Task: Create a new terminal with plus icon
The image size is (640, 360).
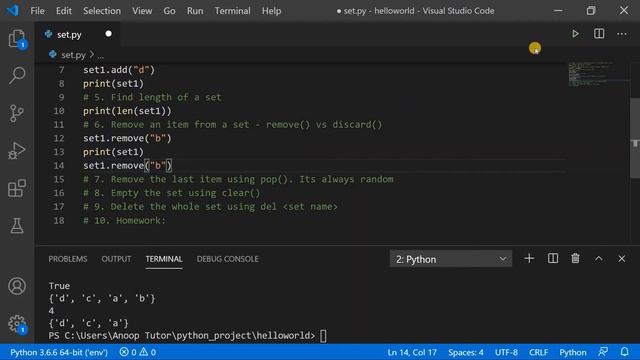Action: point(529,258)
